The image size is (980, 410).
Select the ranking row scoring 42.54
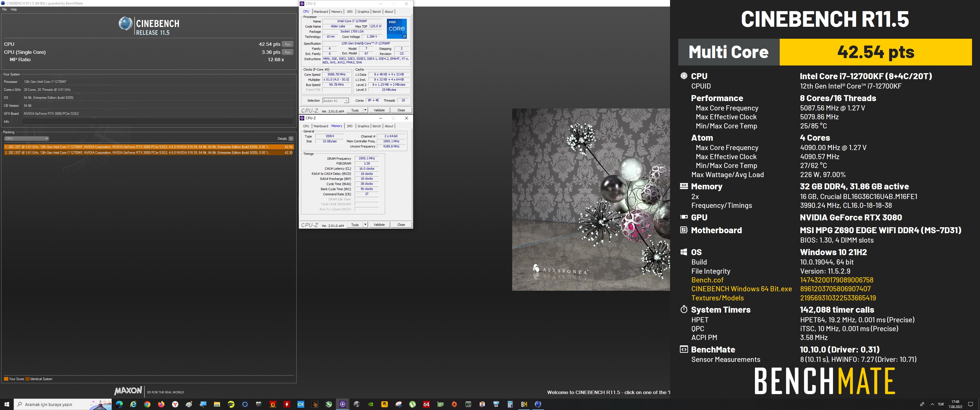[x=149, y=147]
